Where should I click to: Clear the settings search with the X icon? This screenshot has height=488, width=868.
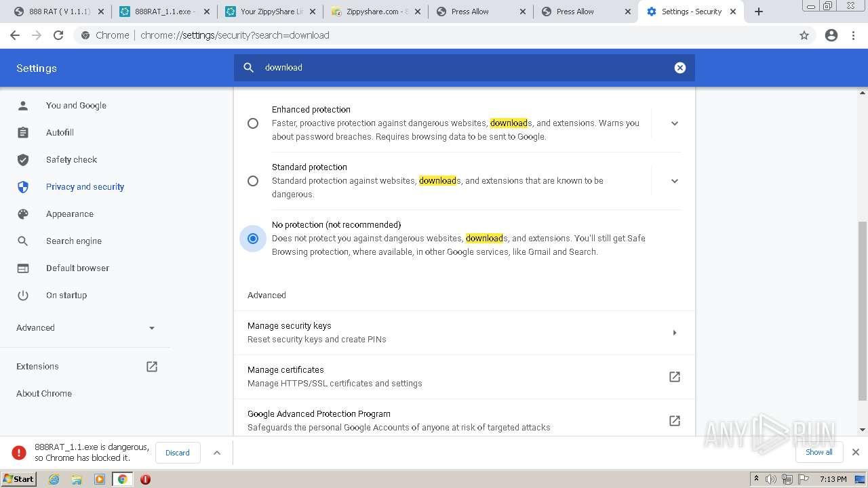(x=680, y=68)
